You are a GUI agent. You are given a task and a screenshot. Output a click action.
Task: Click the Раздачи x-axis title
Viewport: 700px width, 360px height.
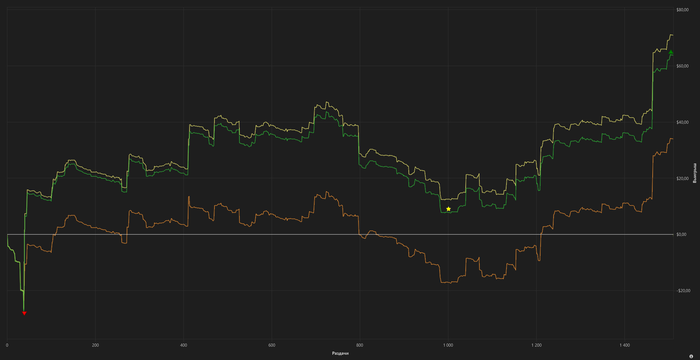point(340,353)
